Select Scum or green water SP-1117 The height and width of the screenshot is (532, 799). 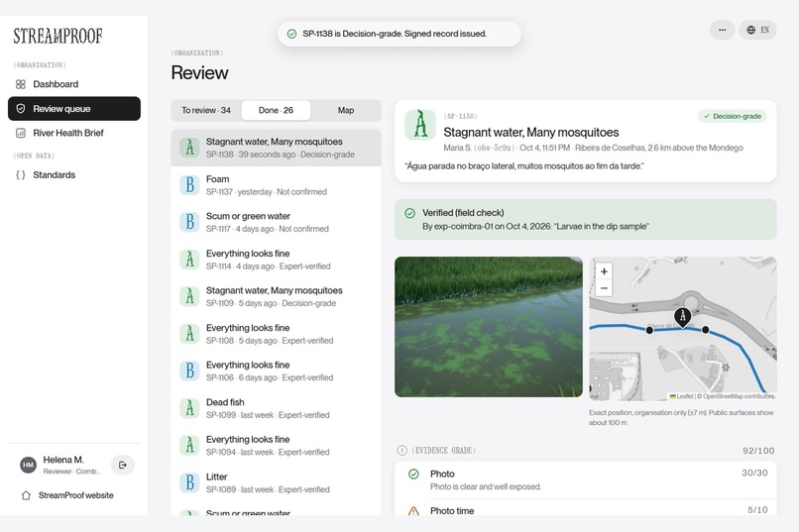[277, 223]
